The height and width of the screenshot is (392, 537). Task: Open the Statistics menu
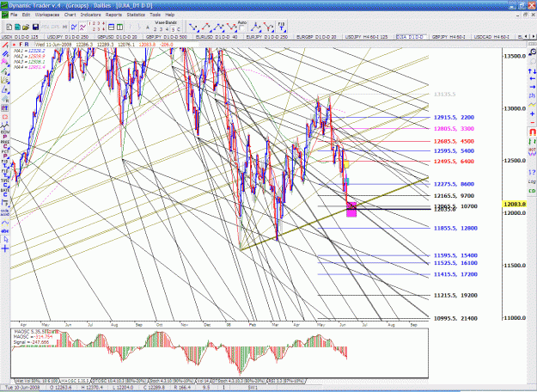[136, 15]
